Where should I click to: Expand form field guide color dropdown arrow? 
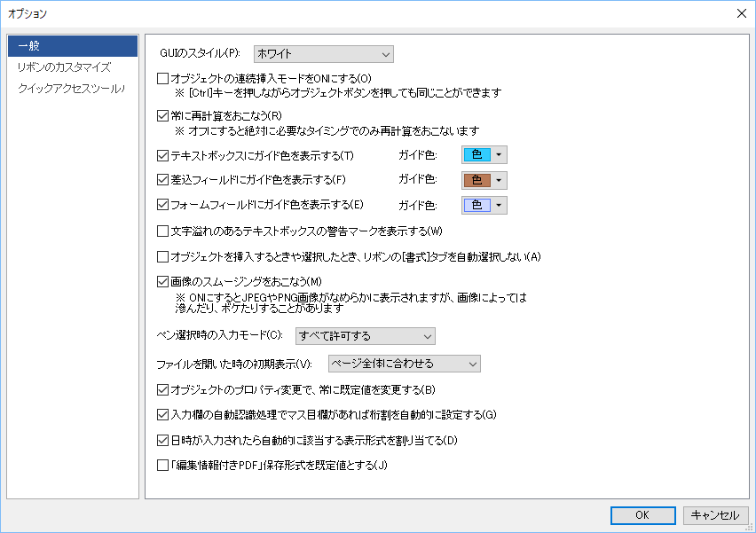[499, 205]
